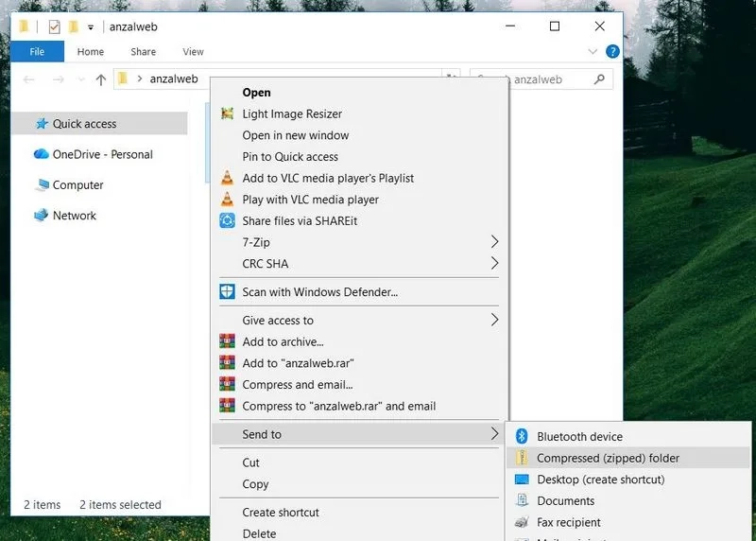Click the address bar path chevron

(x=139, y=79)
